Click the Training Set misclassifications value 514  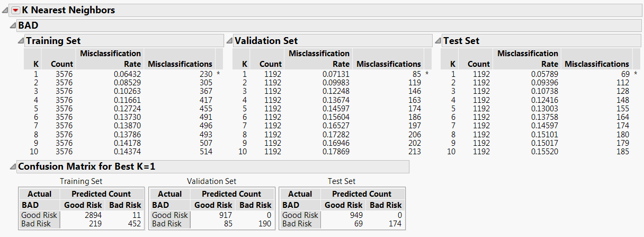[205, 152]
